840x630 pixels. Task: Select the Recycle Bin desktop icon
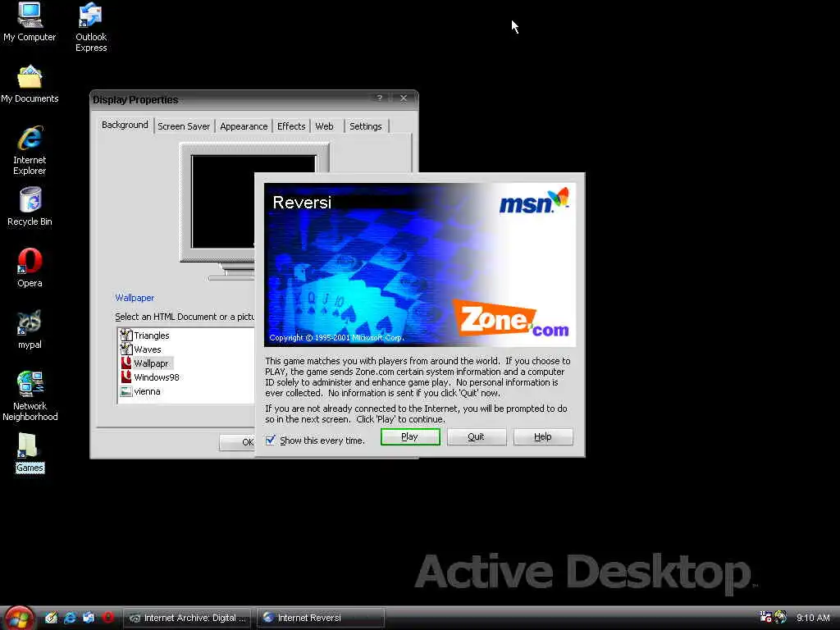tap(30, 207)
